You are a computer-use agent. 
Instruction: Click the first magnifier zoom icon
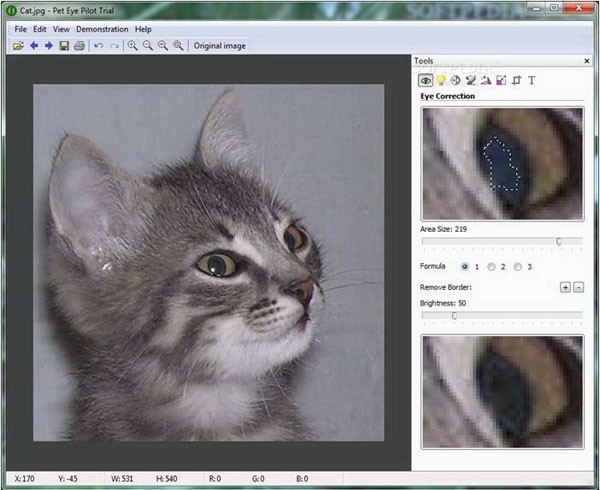tap(133, 46)
